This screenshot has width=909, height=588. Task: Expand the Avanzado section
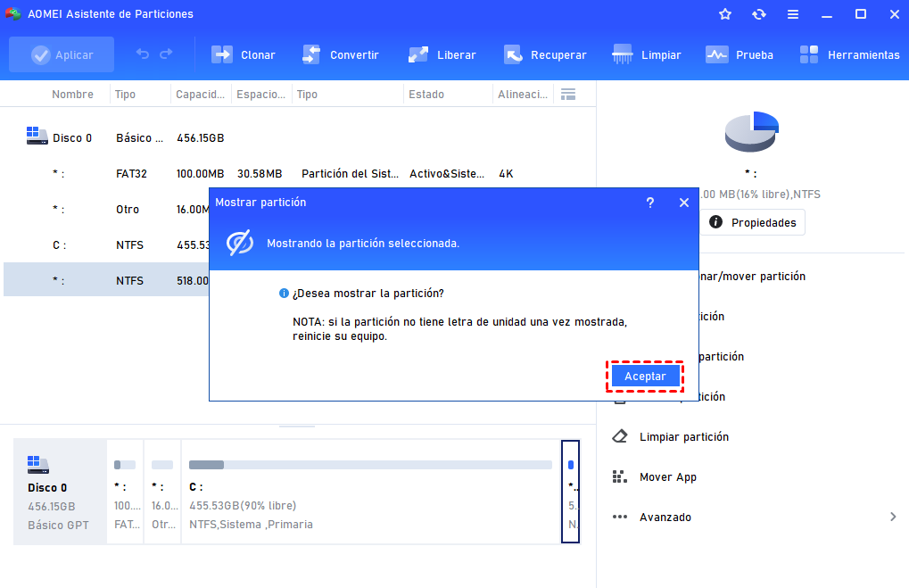[x=665, y=517]
